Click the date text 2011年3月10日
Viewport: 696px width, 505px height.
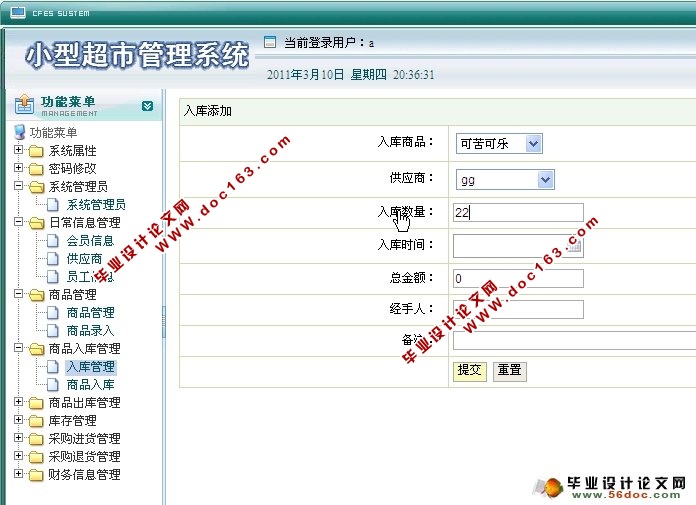tap(305, 75)
